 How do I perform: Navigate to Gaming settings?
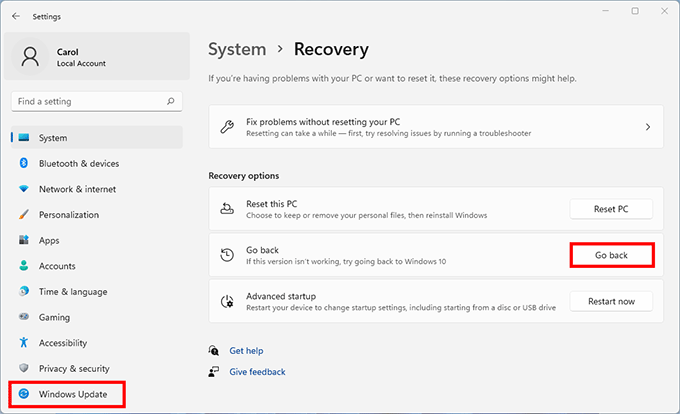click(97, 316)
